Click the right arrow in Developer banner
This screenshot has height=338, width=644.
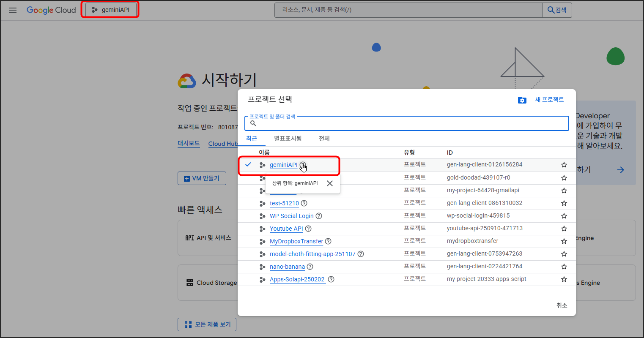coord(620,170)
